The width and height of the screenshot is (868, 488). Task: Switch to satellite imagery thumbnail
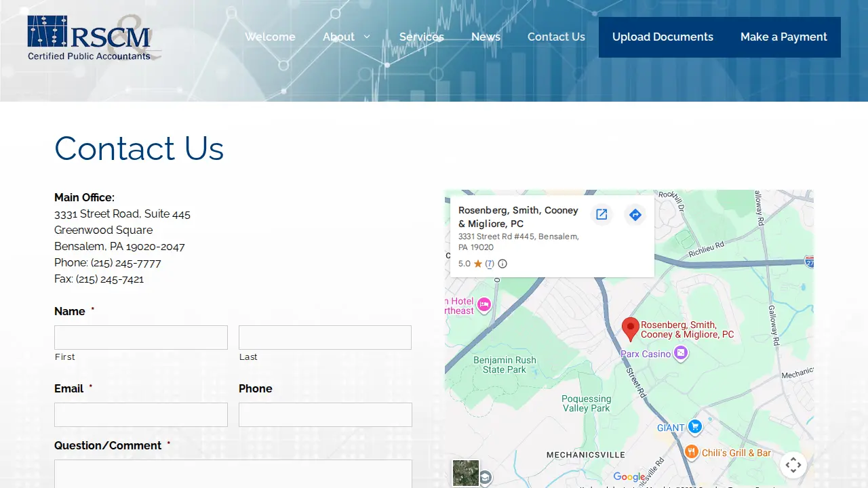(x=466, y=473)
